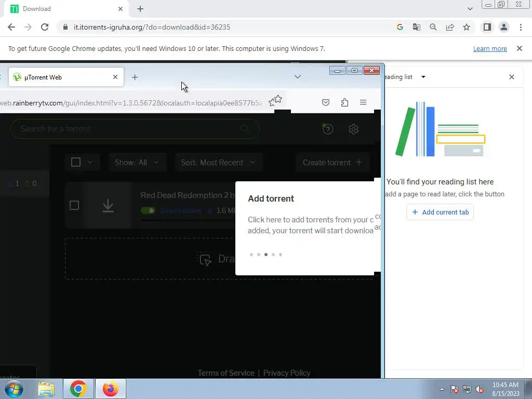This screenshot has height=399, width=532.
Task: Switch to Firefox on the taskbar
Action: coord(111,389)
